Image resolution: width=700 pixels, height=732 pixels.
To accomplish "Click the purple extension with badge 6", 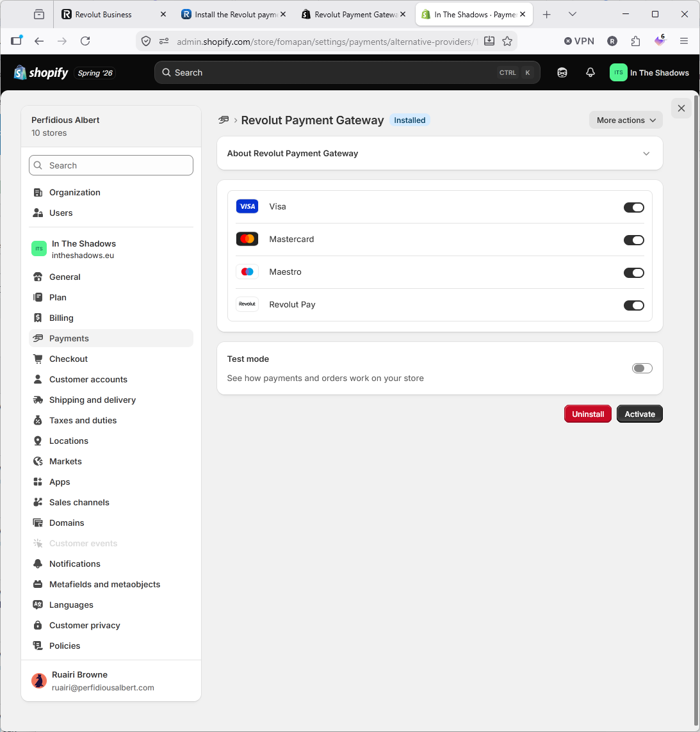I will click(x=660, y=40).
